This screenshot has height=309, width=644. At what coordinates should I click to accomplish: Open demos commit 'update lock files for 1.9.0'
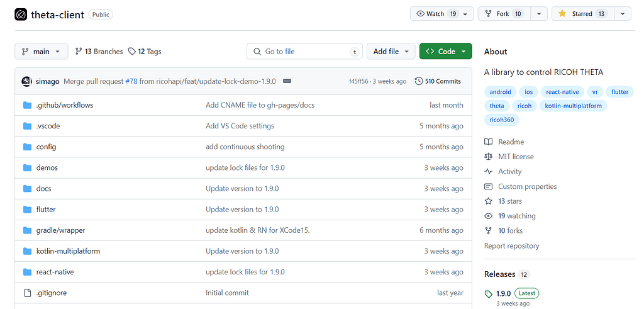(245, 167)
